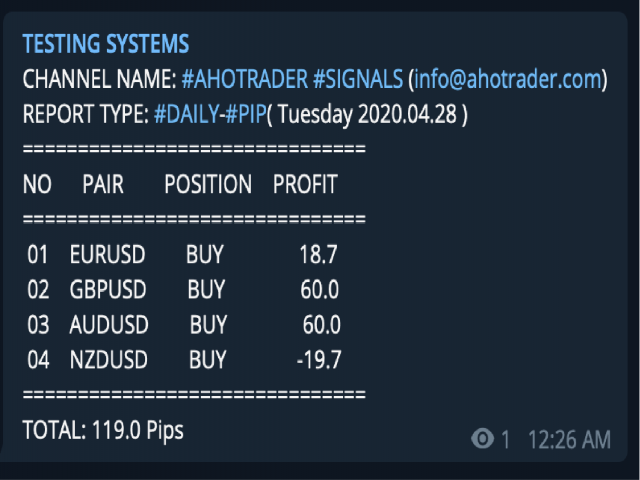The image size is (640, 480).
Task: Click the EURUSD pair text
Action: [107, 254]
